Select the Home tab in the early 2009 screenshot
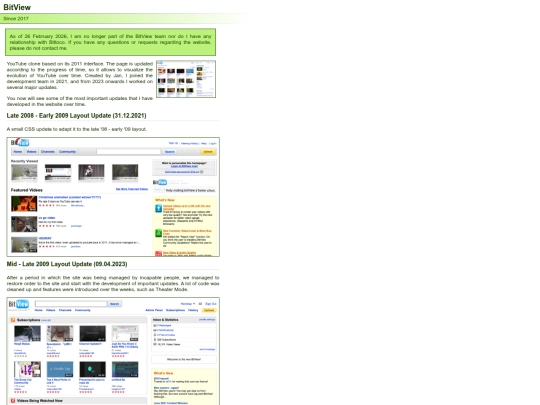Viewport: 540px width, 405px height. (x=18, y=152)
